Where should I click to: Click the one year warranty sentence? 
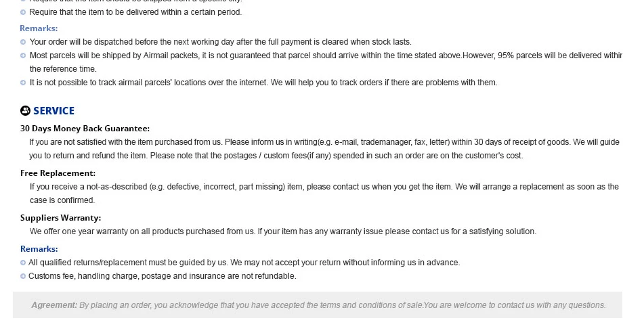click(x=283, y=231)
